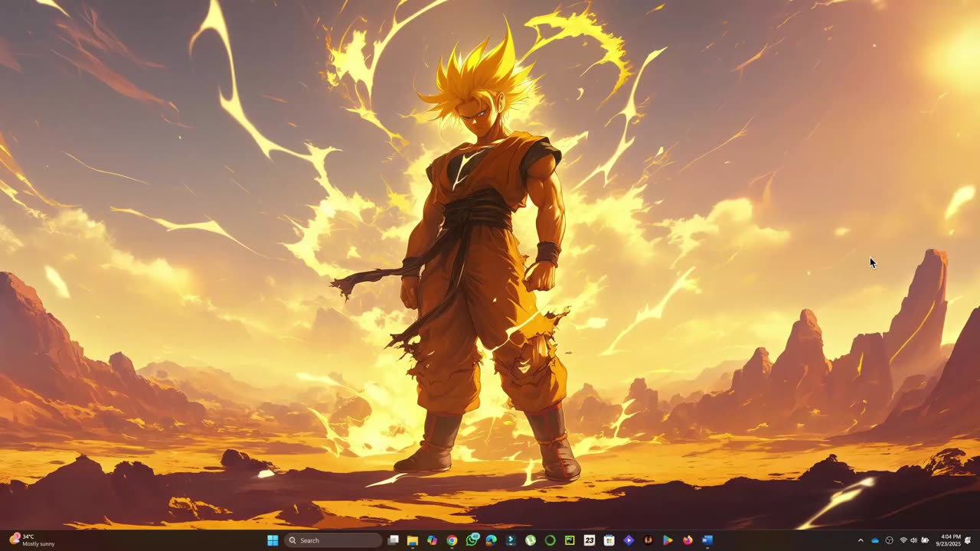Launch Google Play from the taskbar

[668, 540]
